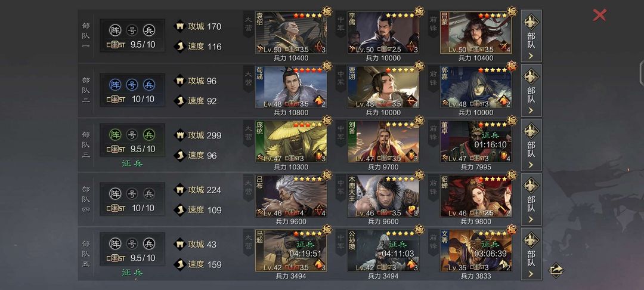Expand the 部队 button for 部队五

[x=531, y=254]
